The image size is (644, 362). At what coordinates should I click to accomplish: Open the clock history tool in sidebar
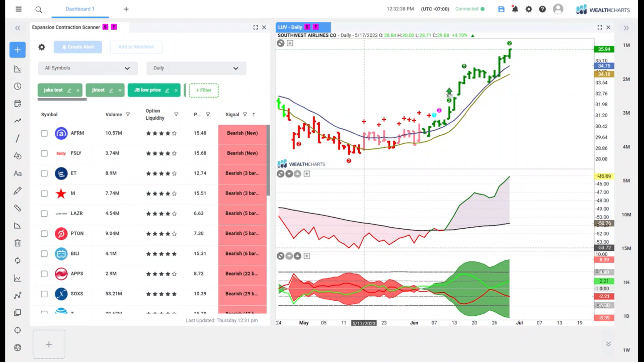[x=17, y=86]
